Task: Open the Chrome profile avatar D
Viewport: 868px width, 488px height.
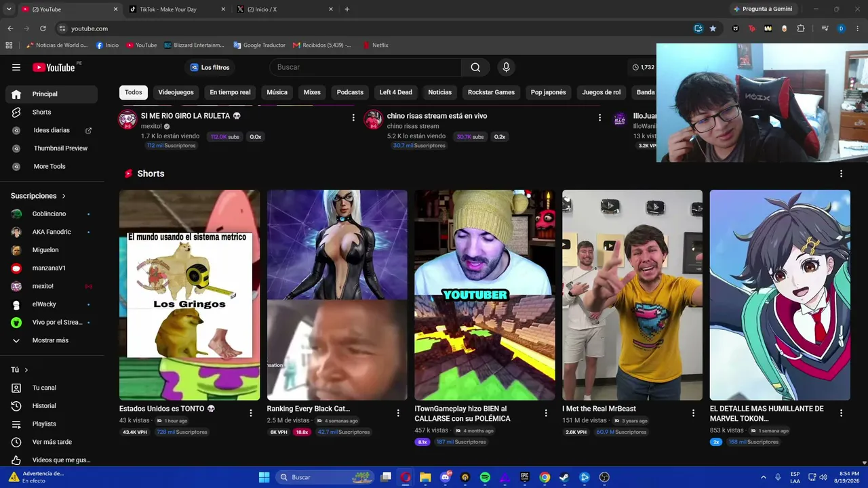Action: click(x=841, y=28)
